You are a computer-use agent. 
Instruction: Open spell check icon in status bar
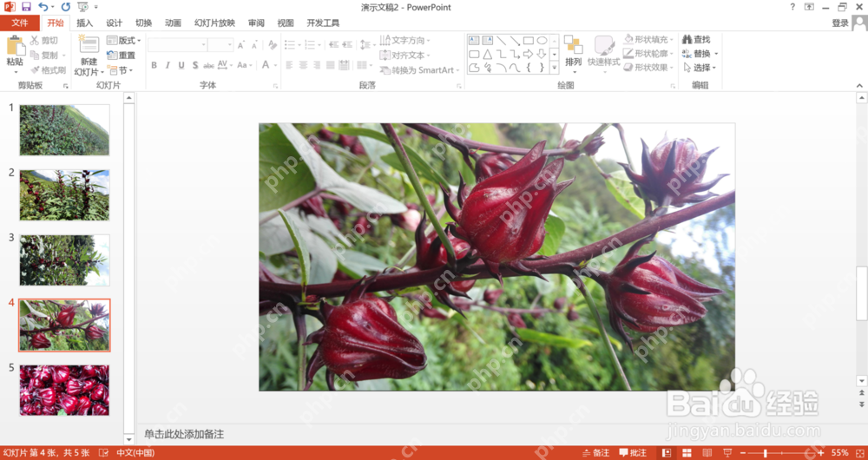103,453
